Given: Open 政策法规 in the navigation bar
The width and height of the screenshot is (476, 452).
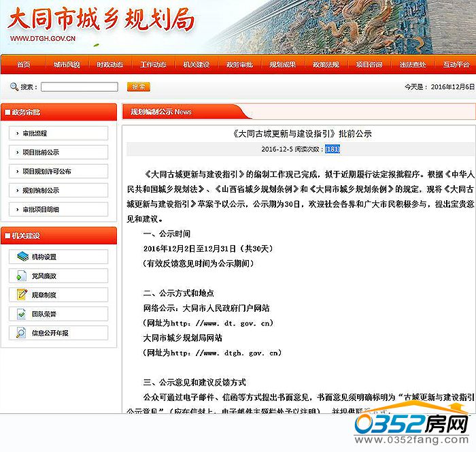Looking at the screenshot, I should (326, 65).
